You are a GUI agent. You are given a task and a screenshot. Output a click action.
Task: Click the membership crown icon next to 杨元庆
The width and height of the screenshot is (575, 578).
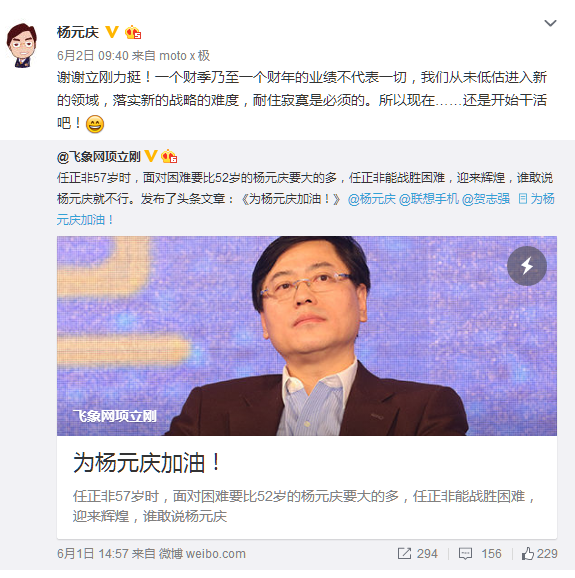133,32
